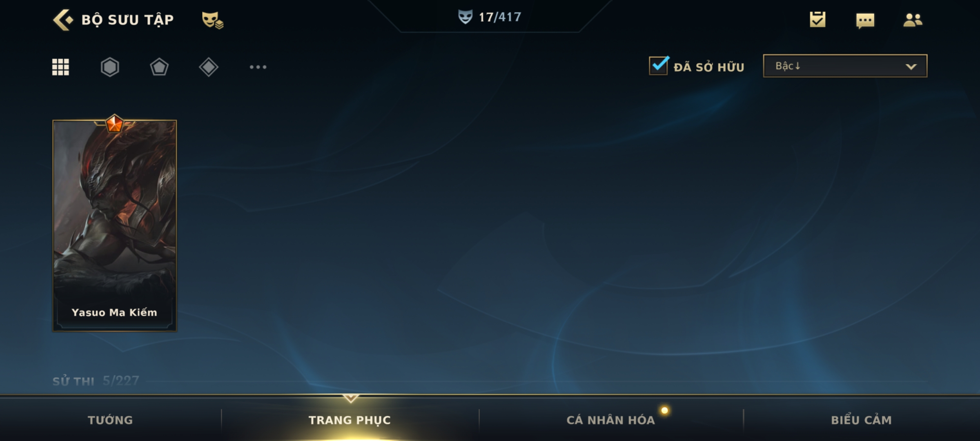
Task: Select the all-skins grid filter
Action: pos(60,67)
